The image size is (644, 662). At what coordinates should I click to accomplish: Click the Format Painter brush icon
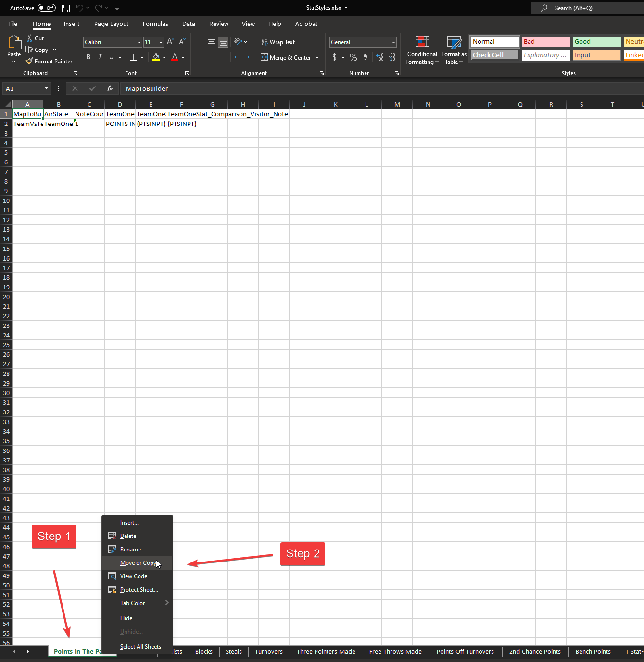tap(29, 62)
